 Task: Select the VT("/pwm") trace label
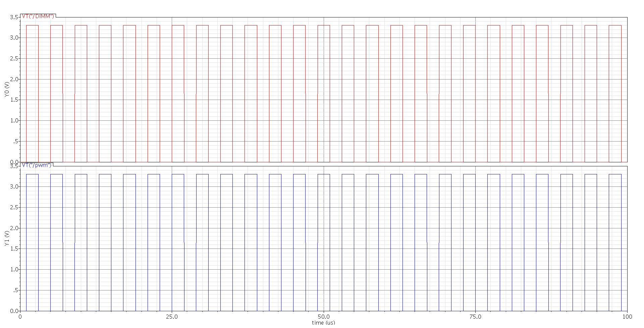click(37, 165)
